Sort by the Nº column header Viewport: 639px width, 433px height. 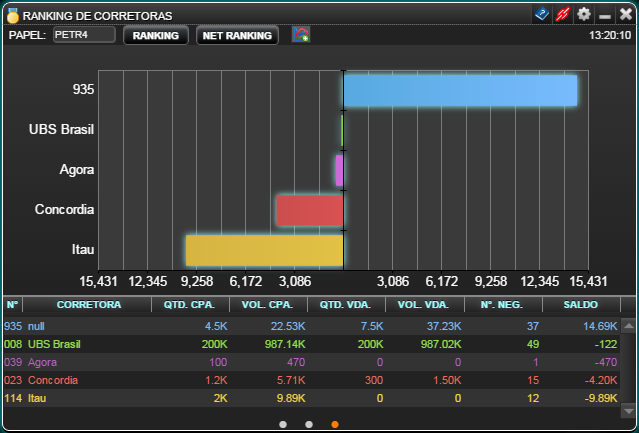tap(12, 305)
